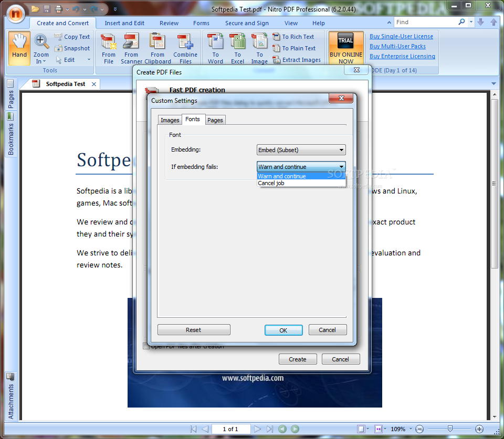The height and width of the screenshot is (439, 504).
Task: Select Warn and continue option
Action: [x=301, y=176]
